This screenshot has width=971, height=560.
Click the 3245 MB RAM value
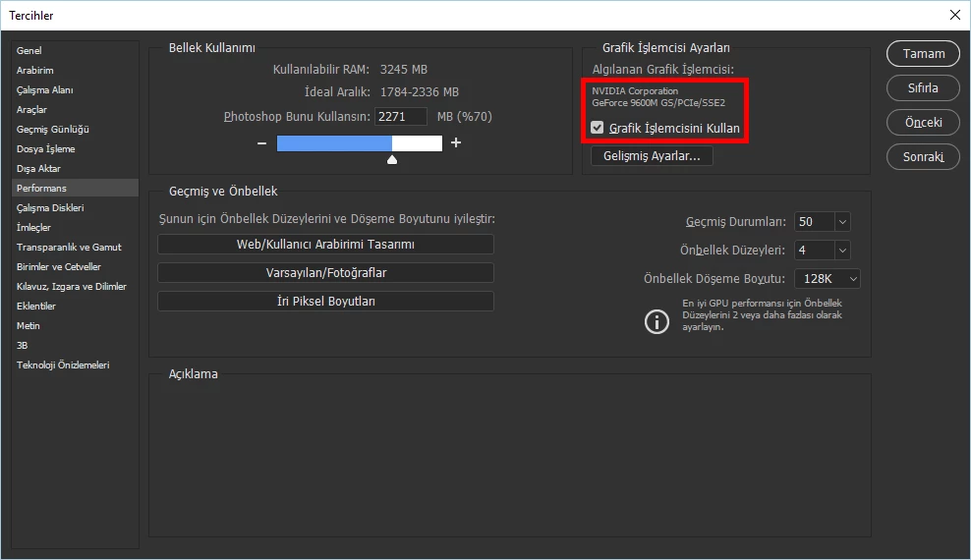click(404, 70)
